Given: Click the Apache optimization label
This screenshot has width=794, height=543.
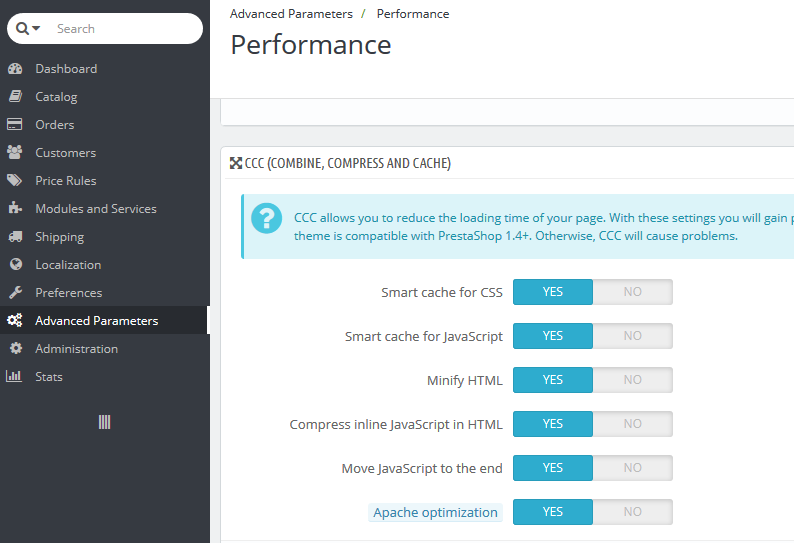Looking at the screenshot, I should pyautogui.click(x=435, y=513).
